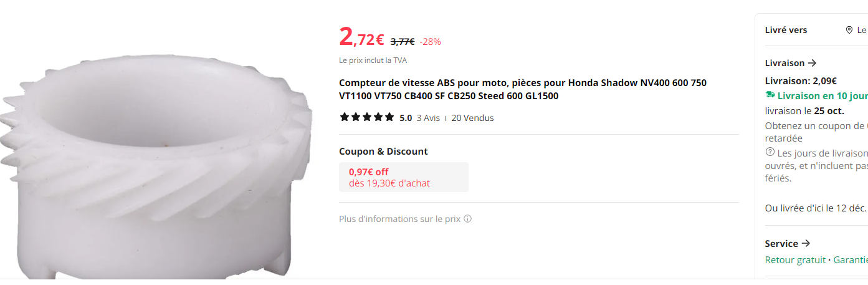Viewport: 868px width, 285px height.
Task: Open Plus d'informations sur le prix
Action: [x=399, y=219]
